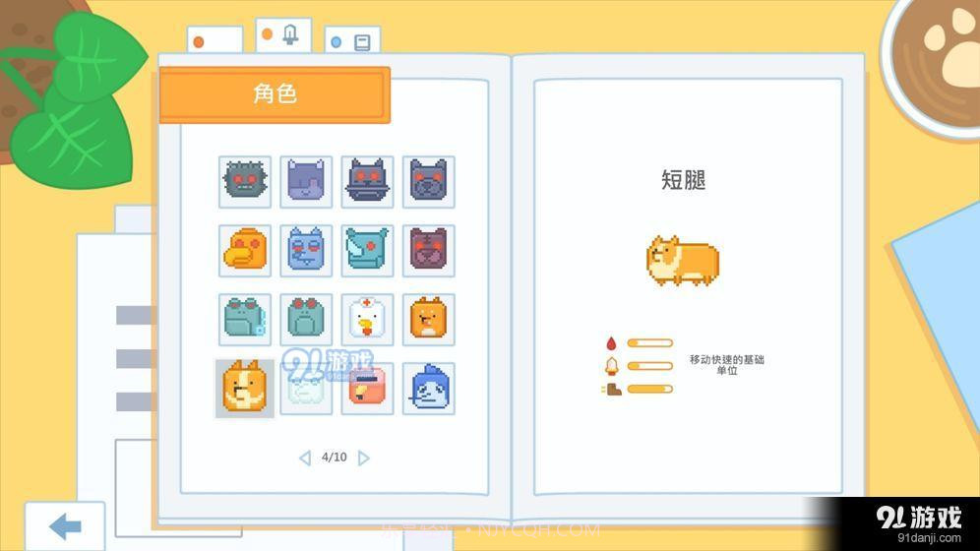Choose the teal rhino character tile

(x=368, y=250)
